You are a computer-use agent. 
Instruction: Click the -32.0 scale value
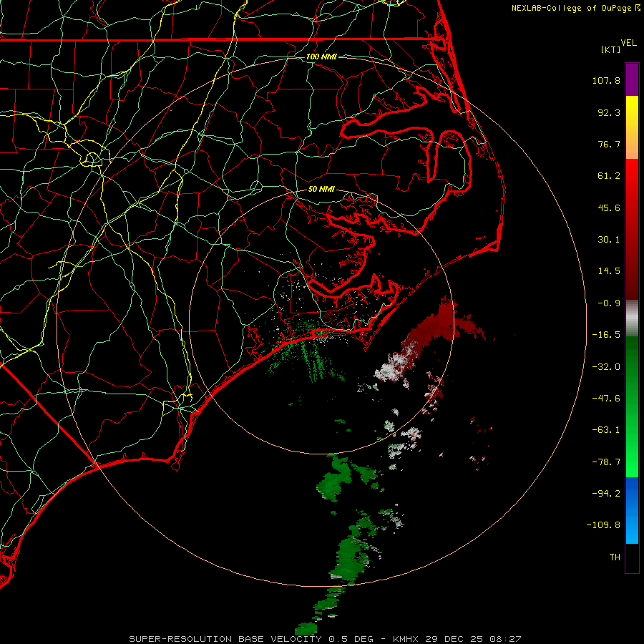606,367
